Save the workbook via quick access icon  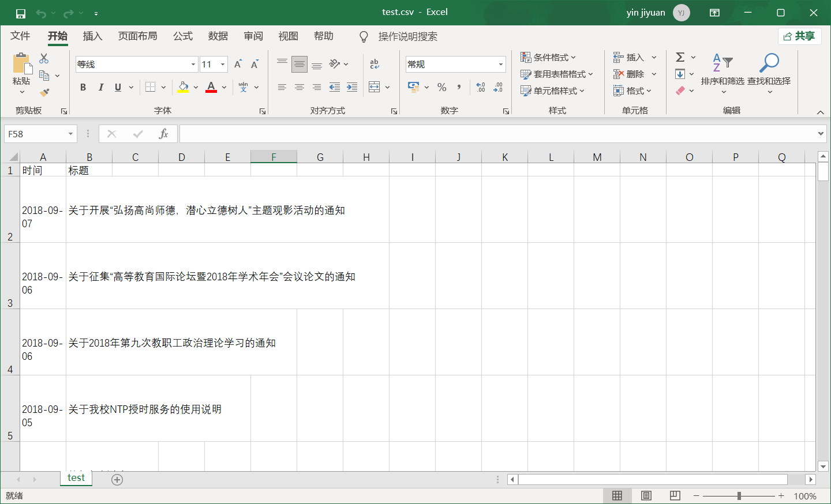[21, 13]
